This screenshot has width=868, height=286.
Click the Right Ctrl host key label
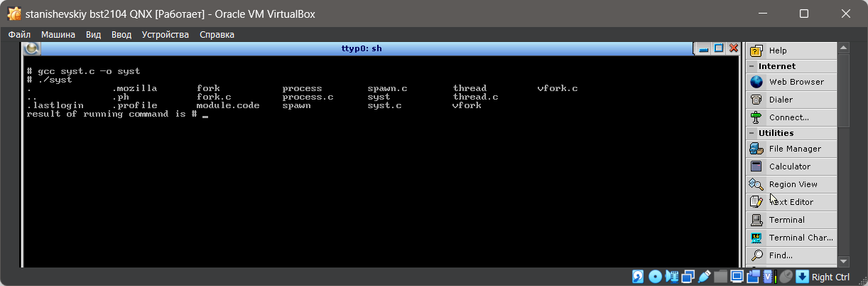coord(830,277)
